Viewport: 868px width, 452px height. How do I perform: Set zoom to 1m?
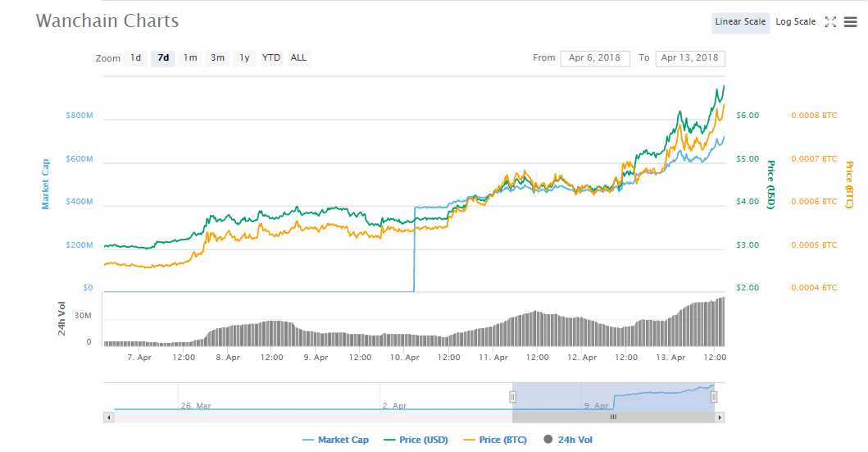pyautogui.click(x=190, y=58)
